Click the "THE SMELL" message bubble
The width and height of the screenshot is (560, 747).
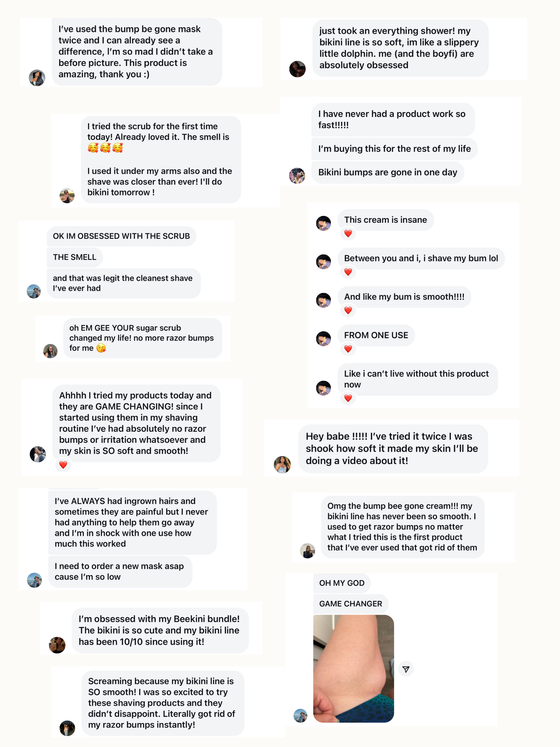[75, 257]
